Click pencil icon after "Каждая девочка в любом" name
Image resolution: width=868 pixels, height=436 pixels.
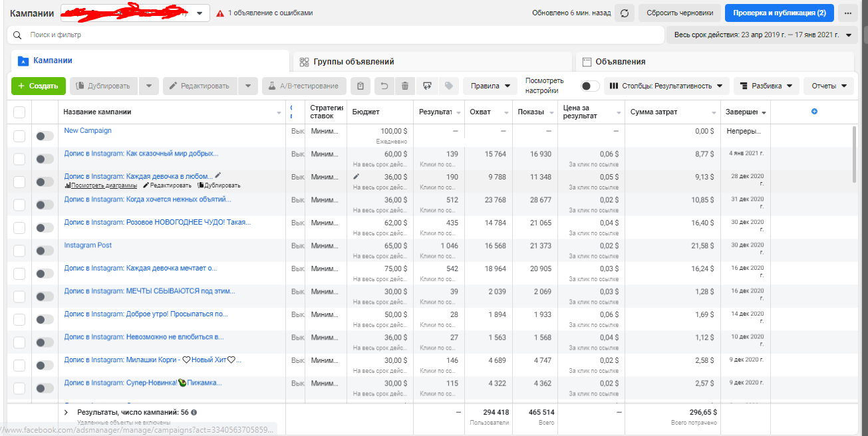218,175
